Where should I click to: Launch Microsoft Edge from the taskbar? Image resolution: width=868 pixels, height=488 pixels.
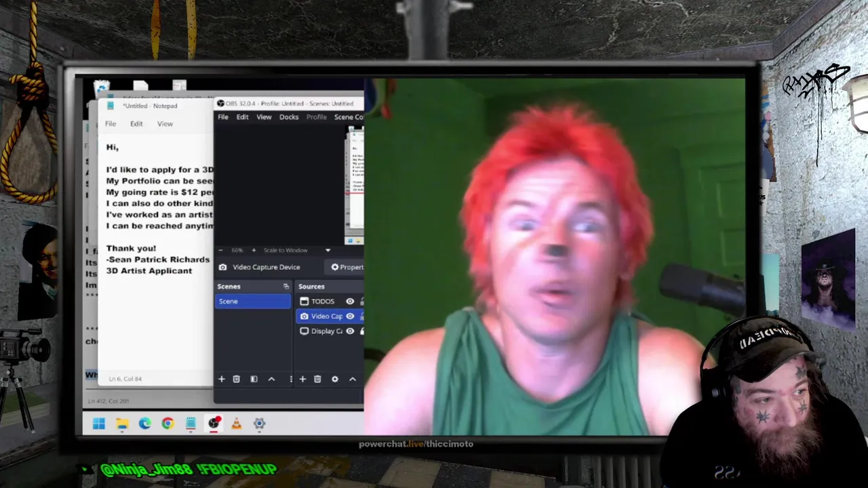pos(145,424)
